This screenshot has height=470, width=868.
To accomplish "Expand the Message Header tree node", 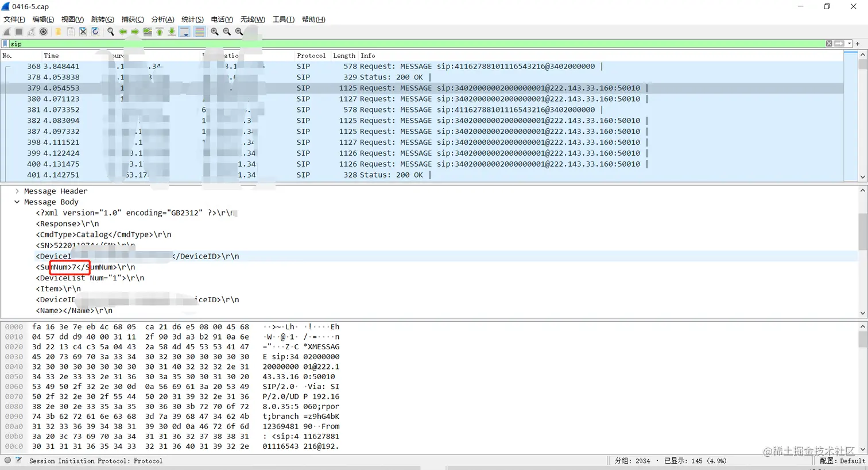I will click(x=17, y=191).
